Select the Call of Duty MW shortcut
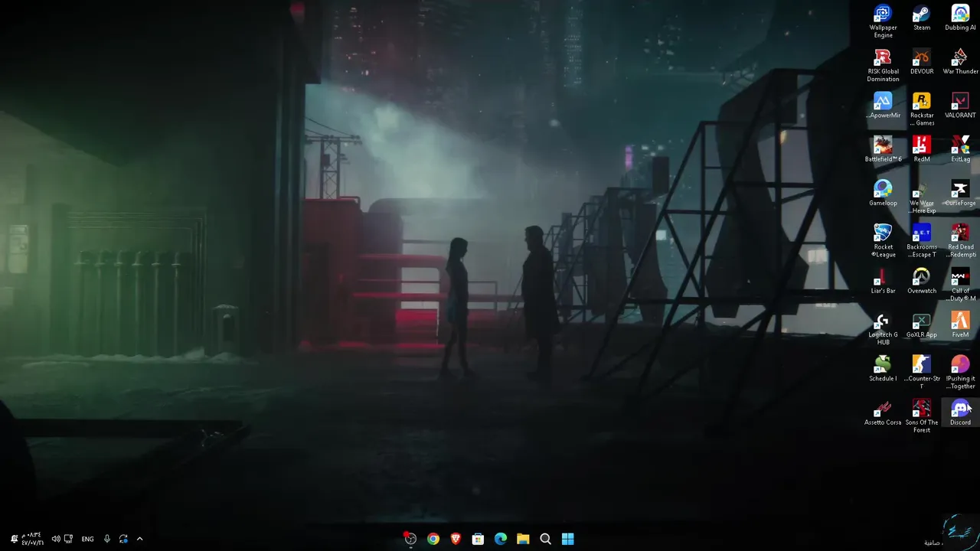Viewport: 980px width, 551px height. [x=960, y=285]
